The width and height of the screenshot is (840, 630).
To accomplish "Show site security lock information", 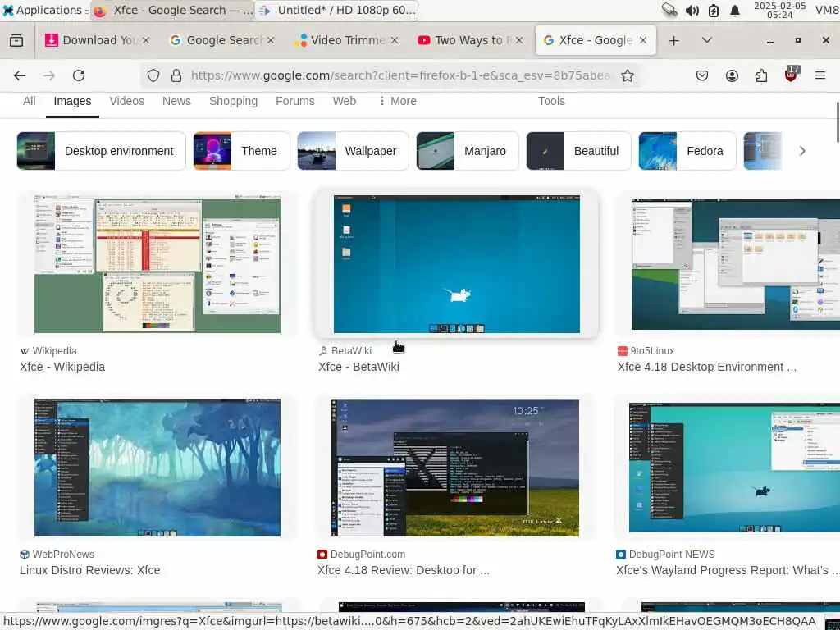I will [176, 75].
